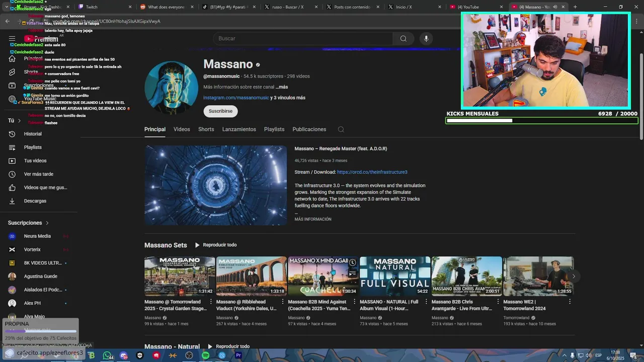
Task: Click the search magnifier button
Action: (x=403, y=39)
